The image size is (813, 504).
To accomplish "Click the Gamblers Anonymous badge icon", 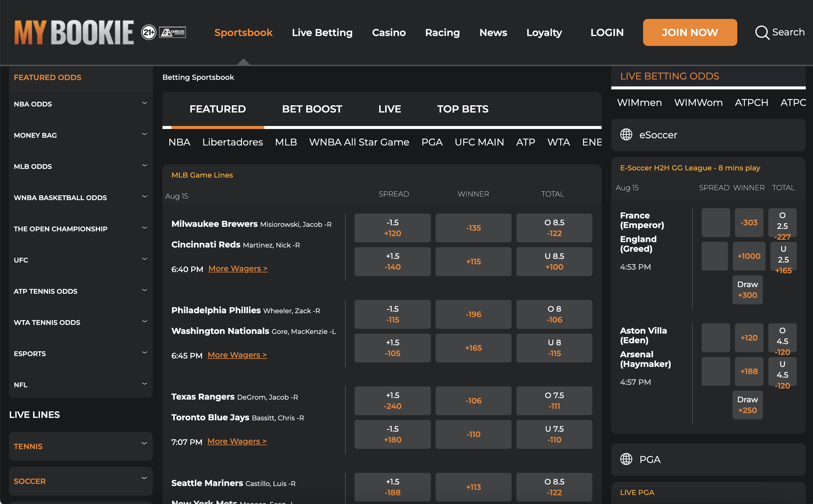I will [172, 32].
